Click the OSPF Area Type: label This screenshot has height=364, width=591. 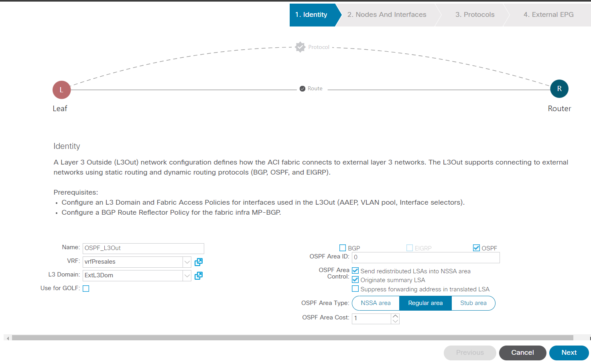click(x=325, y=303)
